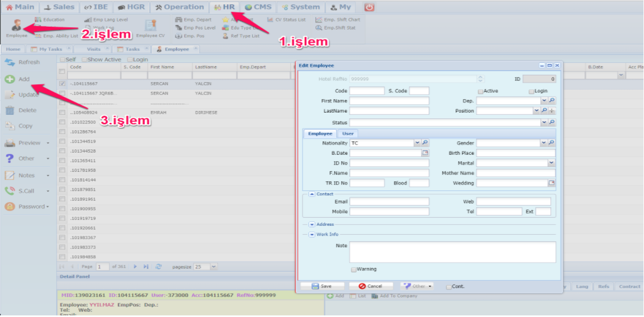644x317 pixels.
Task: Toggle the Cont. checkbox
Action: point(449,287)
